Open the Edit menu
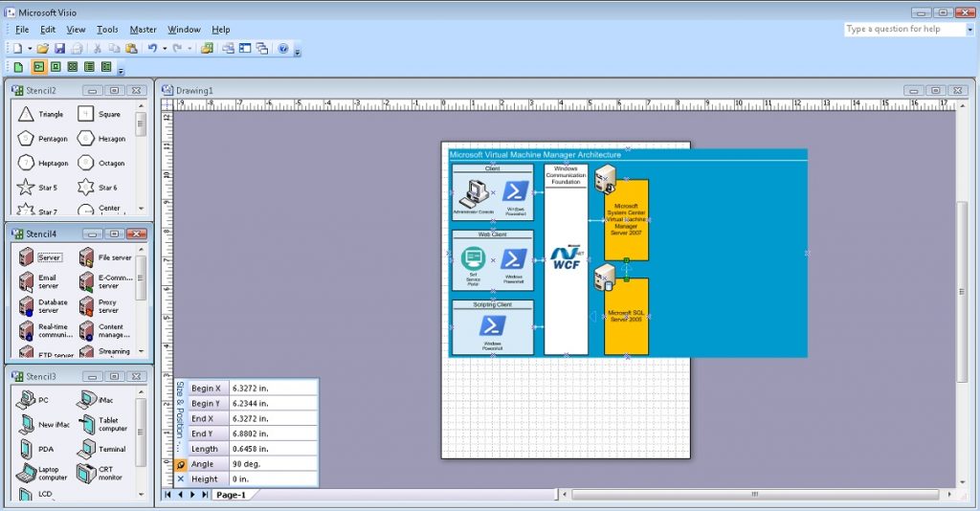Screen dimensions: 980x511 tap(48, 30)
